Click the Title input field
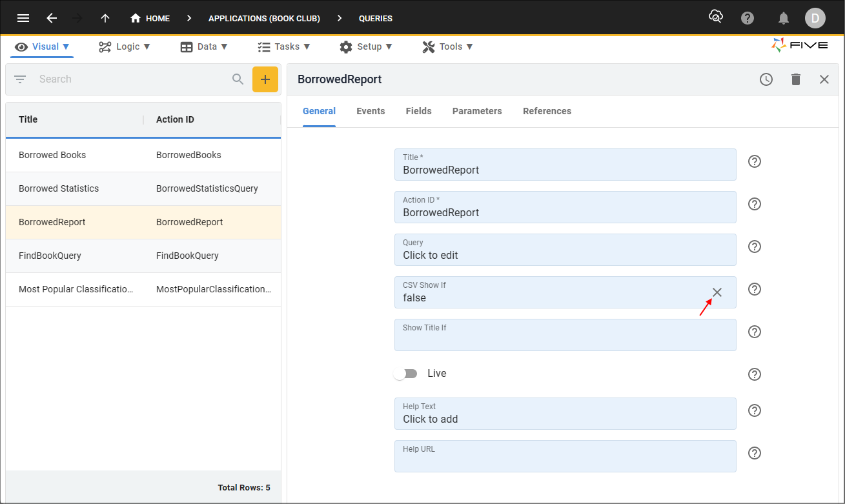845x504 pixels. coord(565,165)
